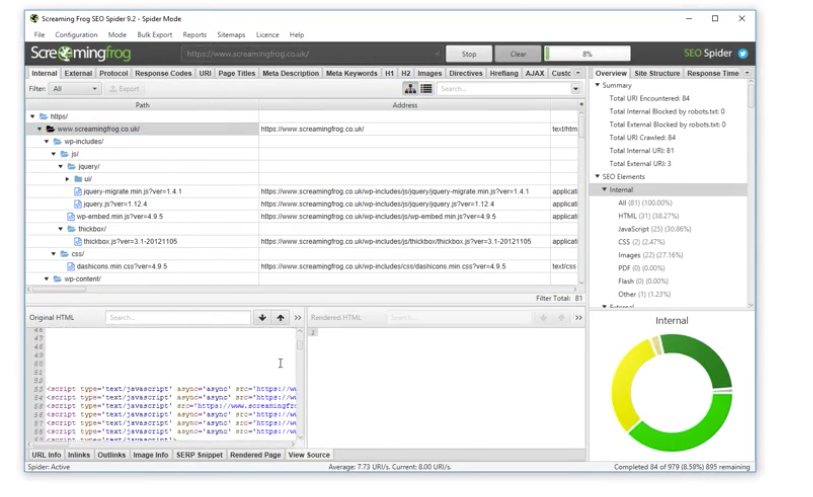Collapse the wp-includes/ folder
813x497 pixels.
(47, 141)
